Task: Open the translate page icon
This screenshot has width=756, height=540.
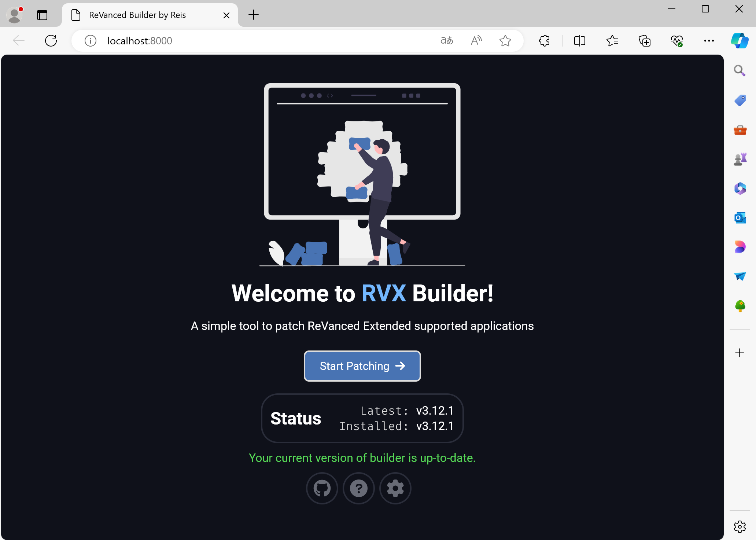Action: tap(447, 41)
